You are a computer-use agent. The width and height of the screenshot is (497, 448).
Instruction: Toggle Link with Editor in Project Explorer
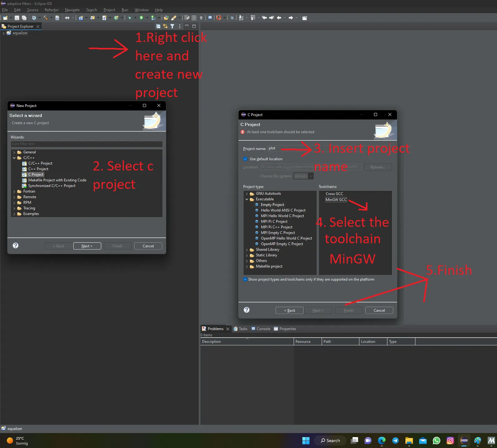[x=165, y=26]
